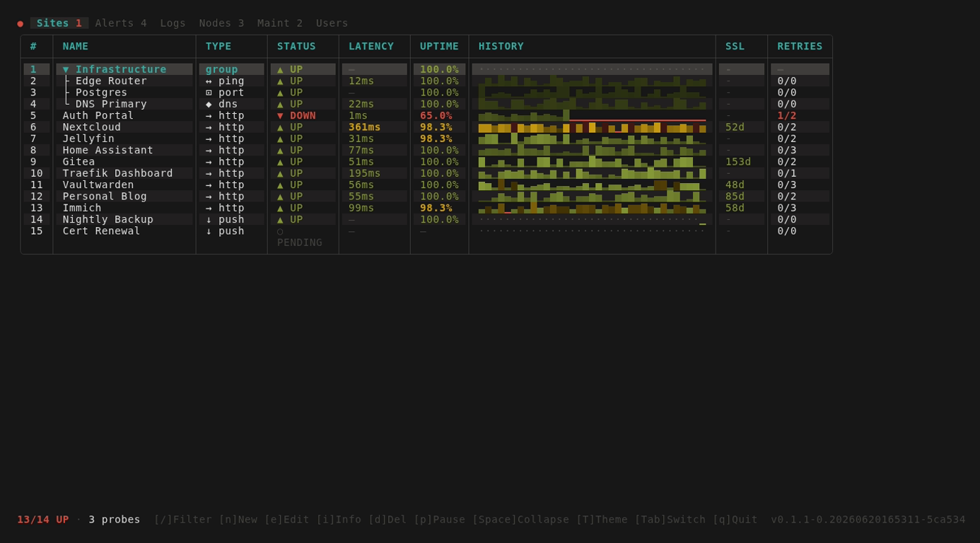980x543 pixels.
Task: Click the http arrow icon for Traefik Dashboard
Action: point(209,173)
